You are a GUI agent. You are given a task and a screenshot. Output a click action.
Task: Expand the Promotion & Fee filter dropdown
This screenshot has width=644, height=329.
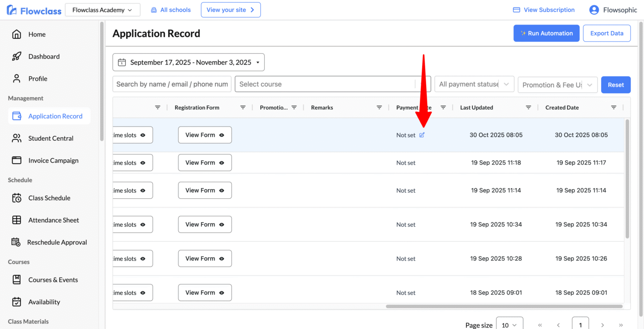[557, 85]
